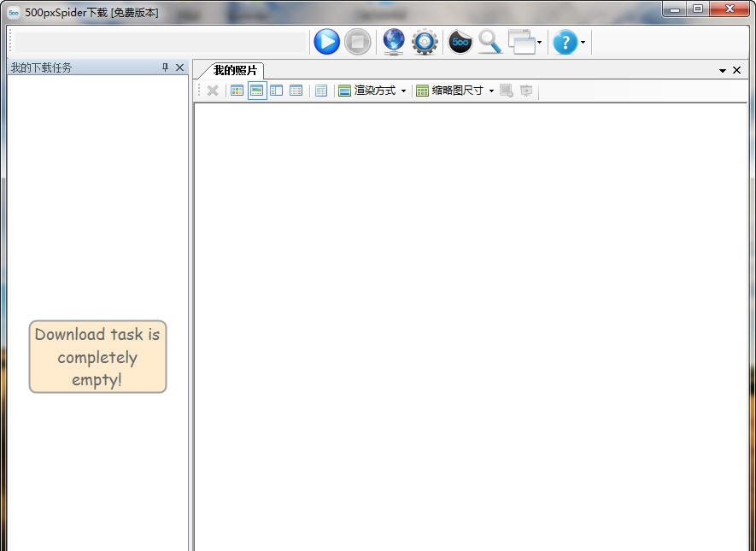Select the large thumbnail view icon
The height and width of the screenshot is (551, 756).
pos(257,90)
